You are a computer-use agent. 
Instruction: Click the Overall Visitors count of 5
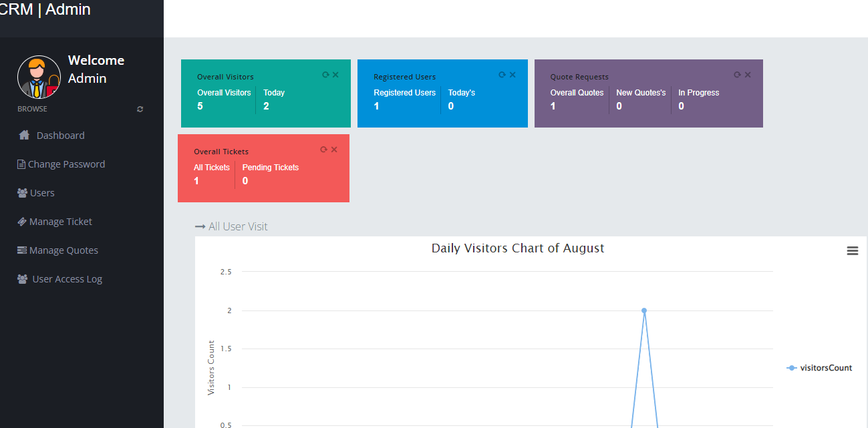(200, 105)
